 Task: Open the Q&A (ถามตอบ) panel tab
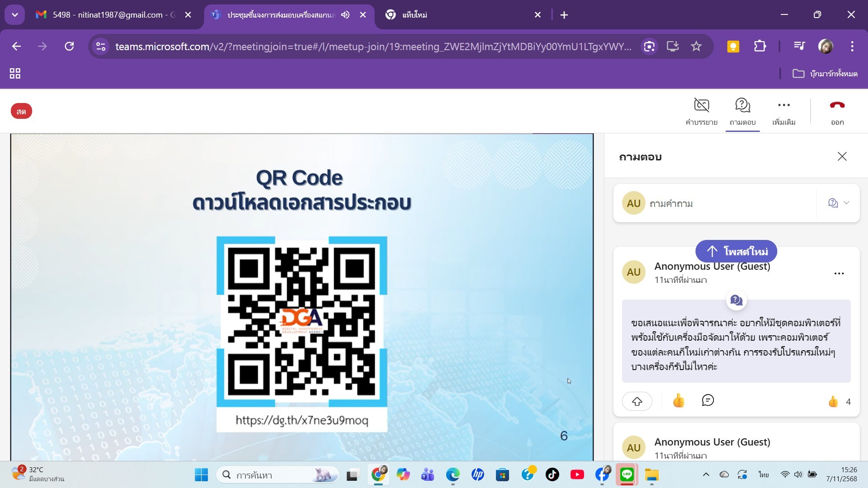point(742,106)
